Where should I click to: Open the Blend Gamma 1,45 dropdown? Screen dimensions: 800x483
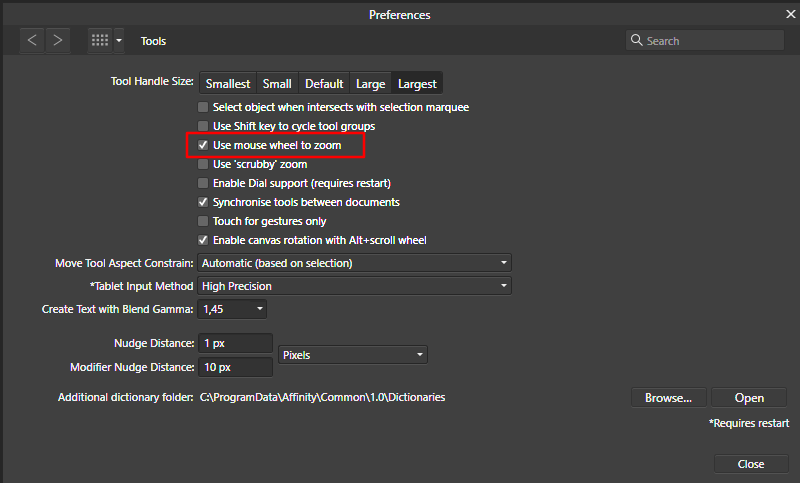point(232,309)
